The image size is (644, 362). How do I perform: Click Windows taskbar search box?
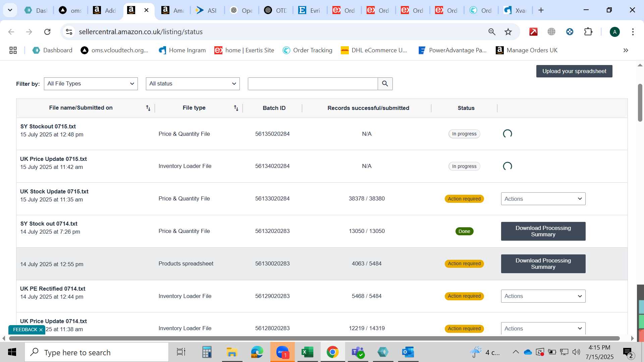97,352
